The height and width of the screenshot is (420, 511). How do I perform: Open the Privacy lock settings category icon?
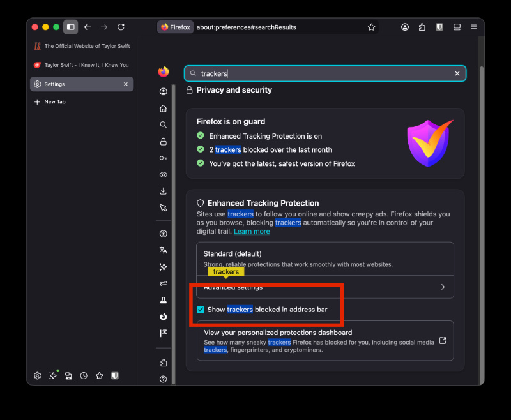tap(164, 142)
